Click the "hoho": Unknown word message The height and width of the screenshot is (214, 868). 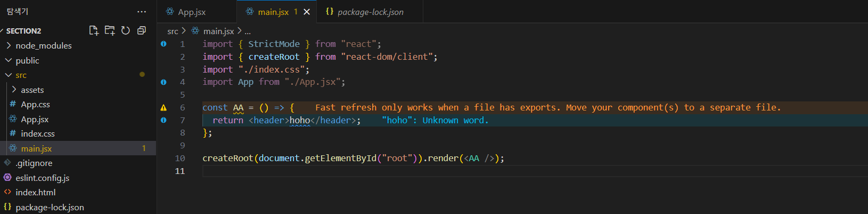[x=435, y=120]
